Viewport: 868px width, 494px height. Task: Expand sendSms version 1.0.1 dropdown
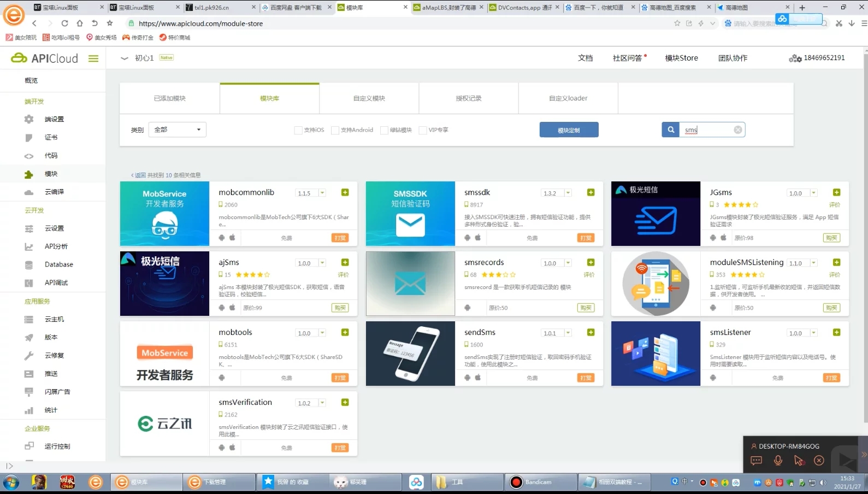click(x=568, y=333)
